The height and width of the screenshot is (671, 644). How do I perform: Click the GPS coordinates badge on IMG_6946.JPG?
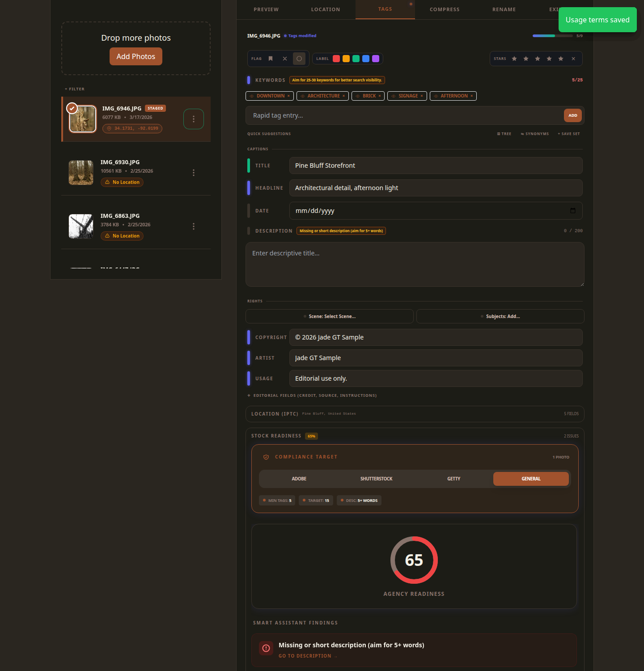click(x=132, y=128)
